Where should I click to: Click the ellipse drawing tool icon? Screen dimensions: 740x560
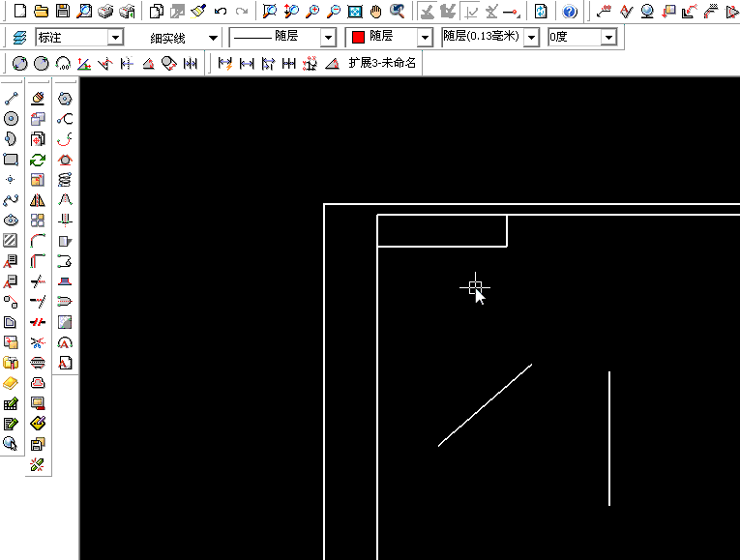tap(11, 221)
